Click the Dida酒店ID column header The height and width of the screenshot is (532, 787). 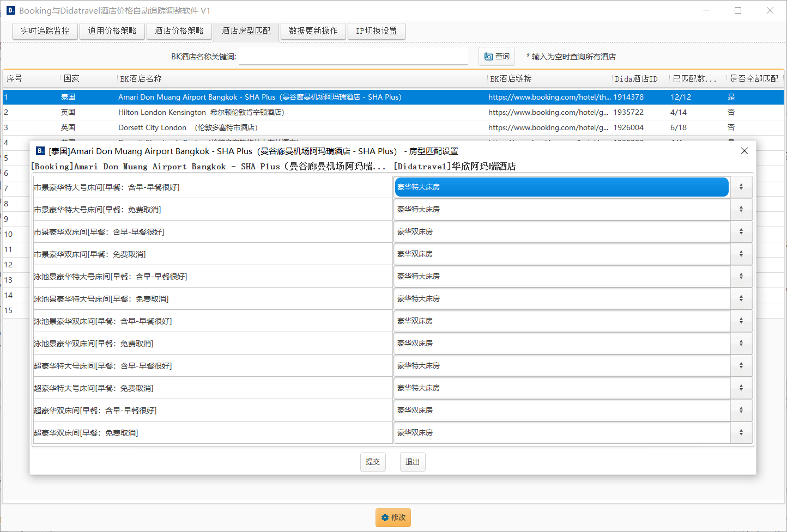[x=640, y=79]
